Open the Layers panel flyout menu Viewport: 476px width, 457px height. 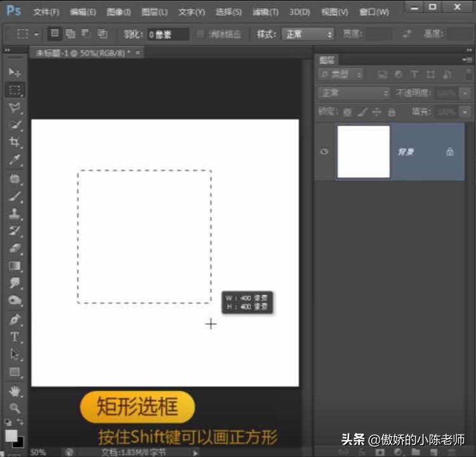click(x=468, y=60)
